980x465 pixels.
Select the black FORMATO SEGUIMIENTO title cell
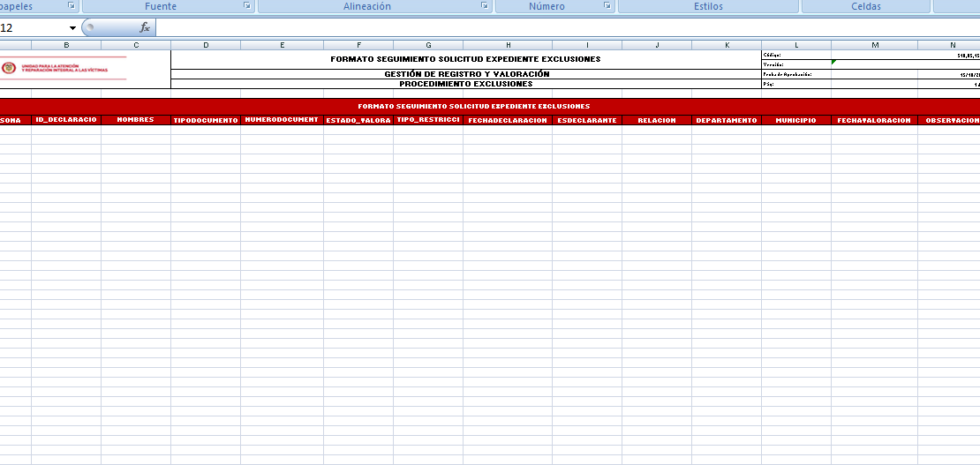point(465,59)
